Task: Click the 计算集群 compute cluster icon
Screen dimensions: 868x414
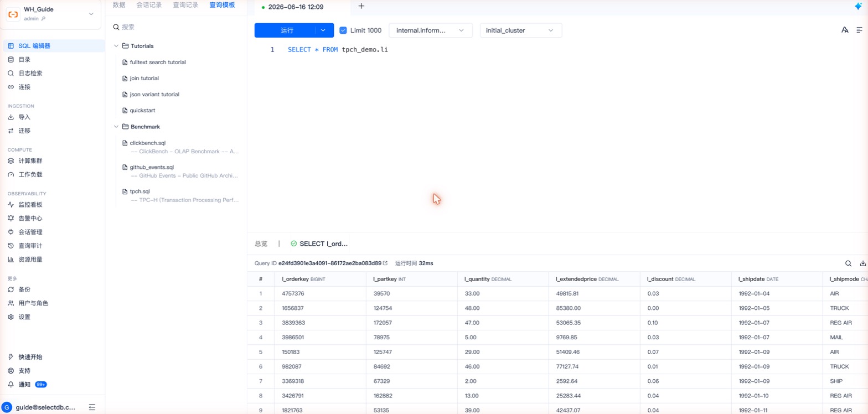Action: 11,161
